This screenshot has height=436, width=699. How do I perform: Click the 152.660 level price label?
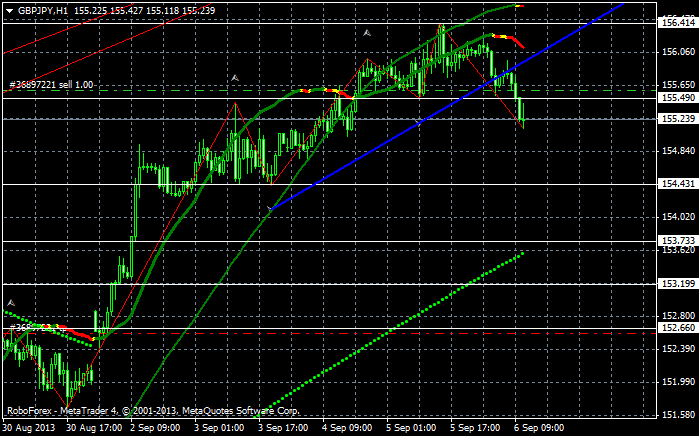(679, 328)
